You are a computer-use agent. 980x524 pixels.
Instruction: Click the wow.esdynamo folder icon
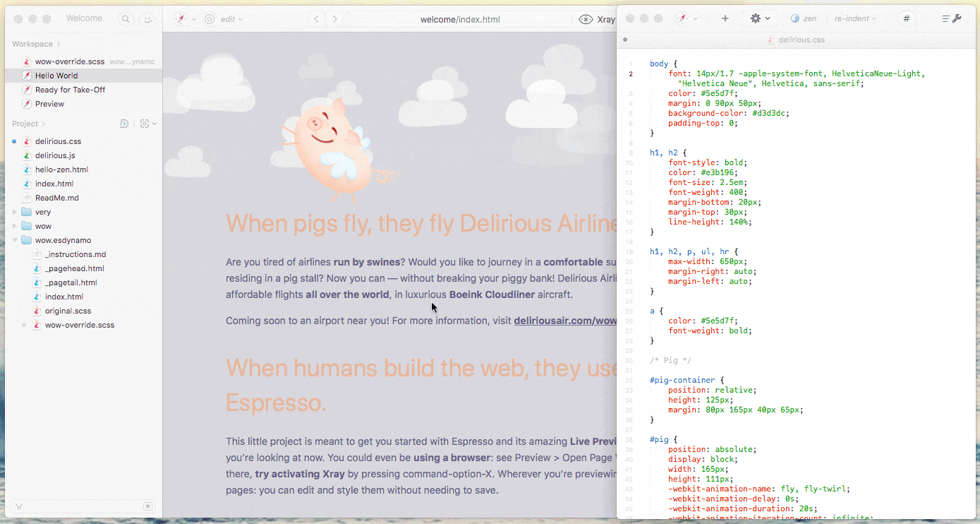tap(27, 240)
